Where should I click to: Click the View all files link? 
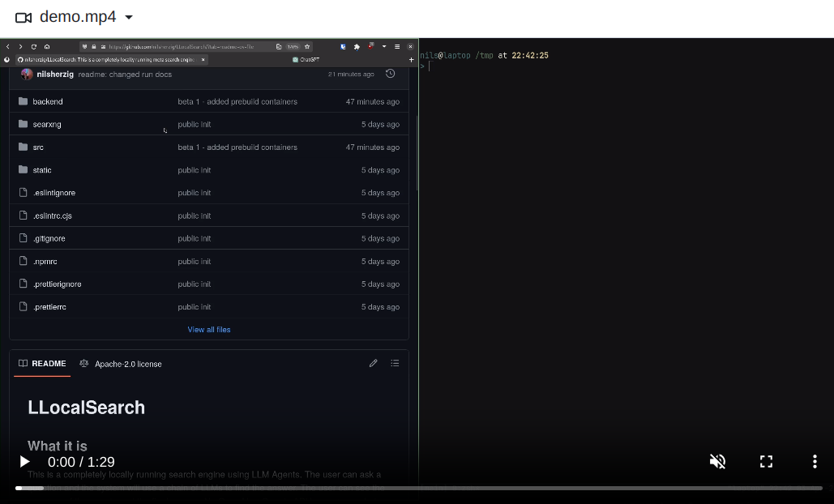pos(209,330)
